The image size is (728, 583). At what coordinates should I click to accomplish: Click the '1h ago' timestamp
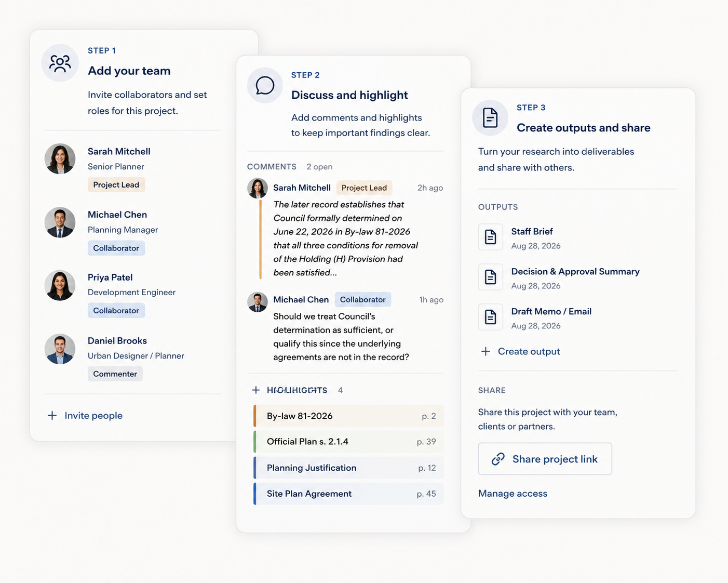coord(431,299)
